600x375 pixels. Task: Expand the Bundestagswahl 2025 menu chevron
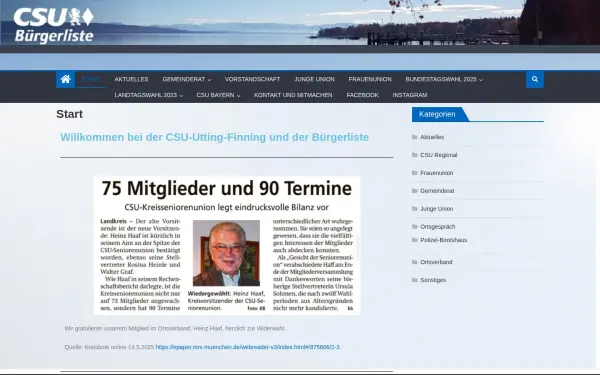(481, 80)
